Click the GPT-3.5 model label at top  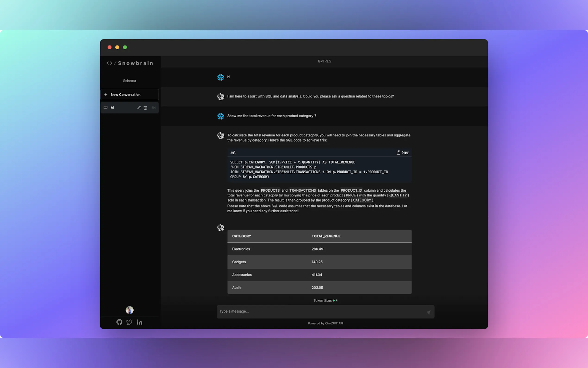pyautogui.click(x=324, y=61)
